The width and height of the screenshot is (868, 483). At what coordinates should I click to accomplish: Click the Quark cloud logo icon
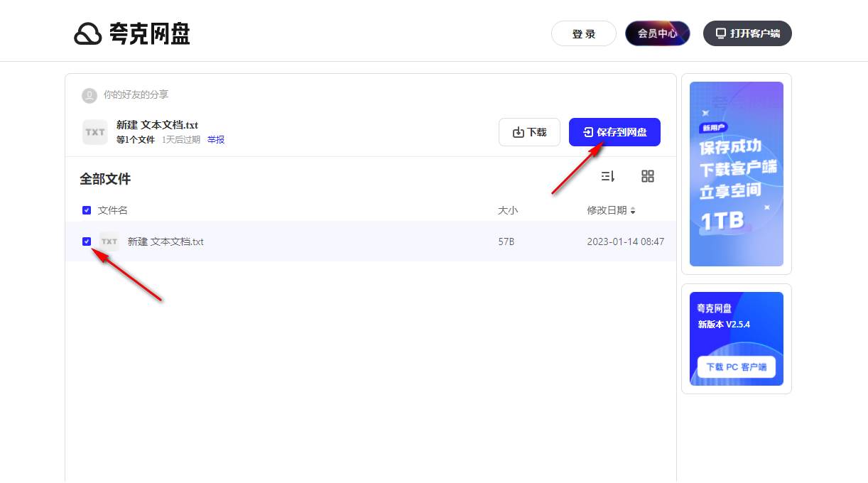[x=88, y=33]
